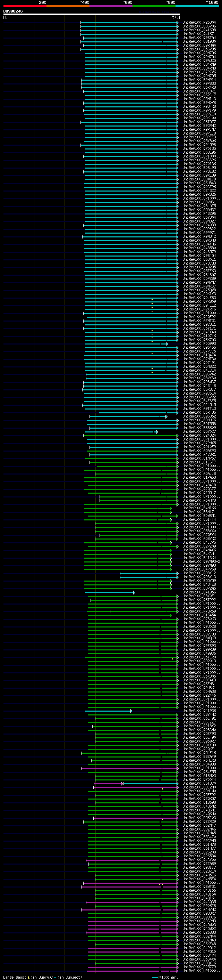Select hit label UniRef100_C1MP57
Image resolution: width=222 pixels, height=980 pixels.
click(x=199, y=458)
